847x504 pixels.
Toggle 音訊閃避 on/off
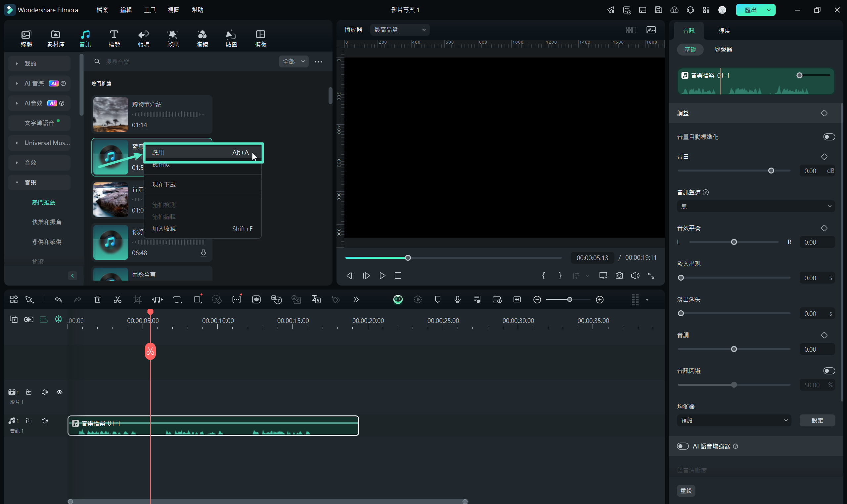click(829, 370)
